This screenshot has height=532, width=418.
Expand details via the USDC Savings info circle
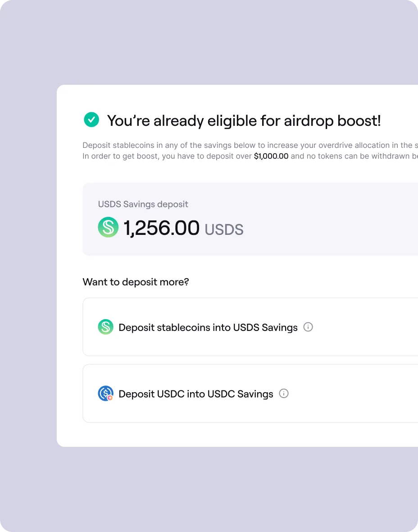click(284, 394)
